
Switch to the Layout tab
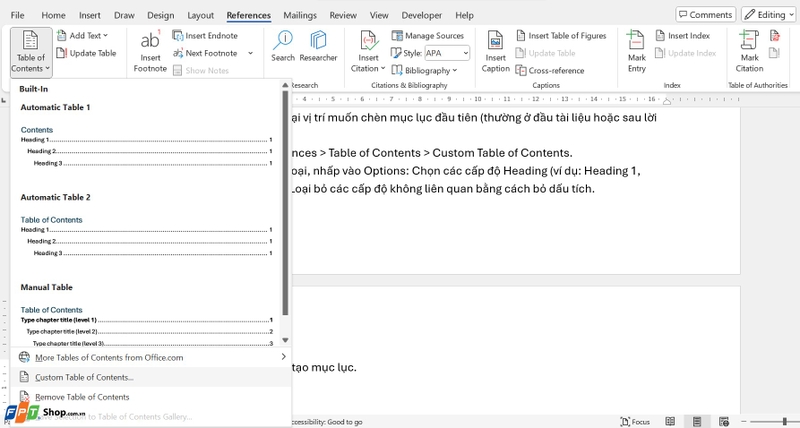(x=200, y=15)
